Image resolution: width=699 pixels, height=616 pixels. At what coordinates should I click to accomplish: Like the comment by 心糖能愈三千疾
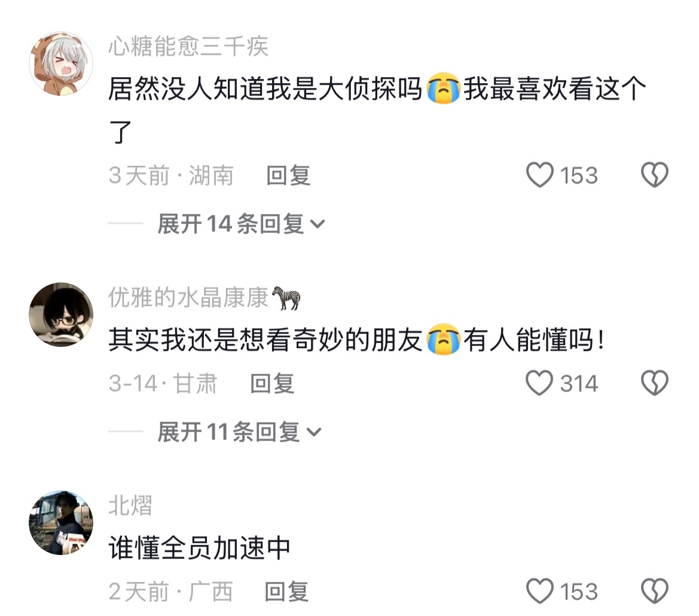(539, 175)
